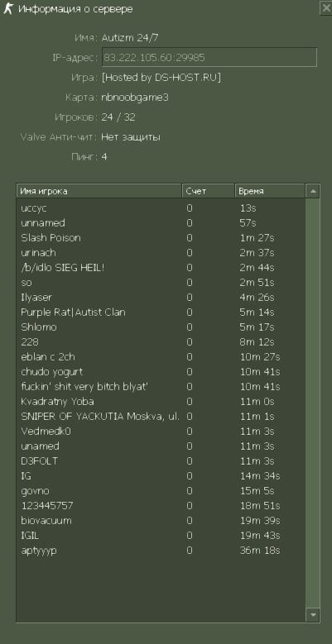Click the IP address field

[209, 57]
